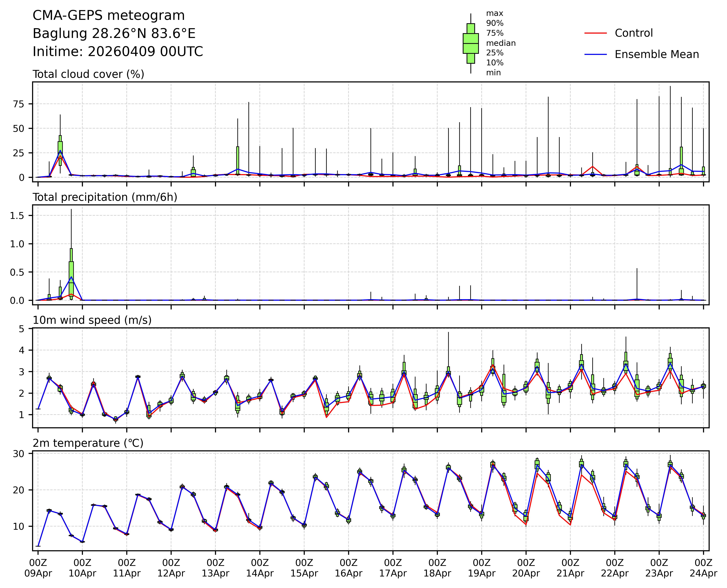
Task: Click the '10m wind speed (m/s)' panel title
Action: (92, 320)
